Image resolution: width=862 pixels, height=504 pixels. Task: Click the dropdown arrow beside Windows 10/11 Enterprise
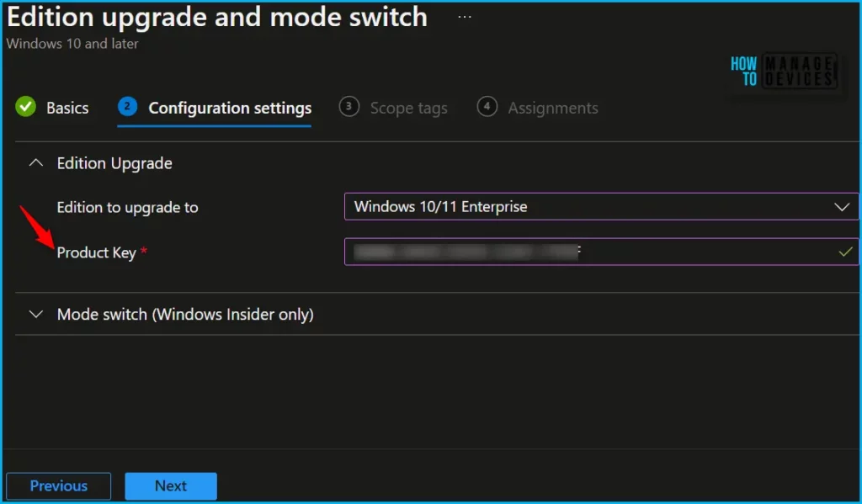[x=842, y=207]
